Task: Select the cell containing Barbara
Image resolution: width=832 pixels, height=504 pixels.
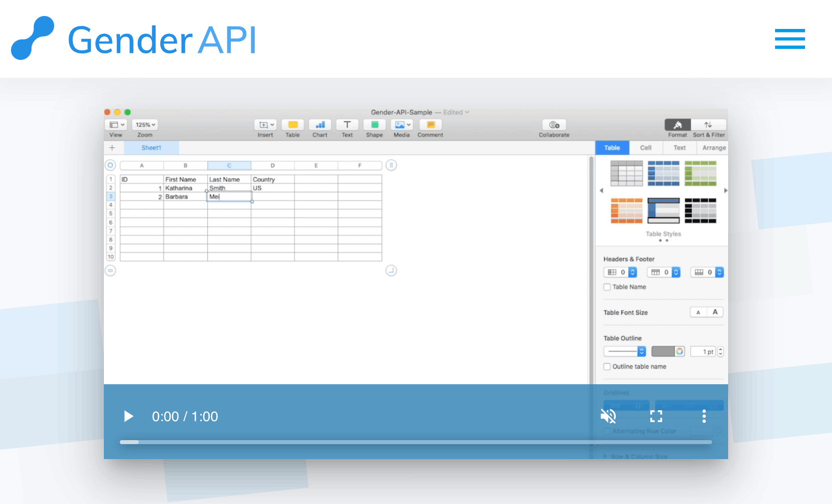Action: point(186,197)
